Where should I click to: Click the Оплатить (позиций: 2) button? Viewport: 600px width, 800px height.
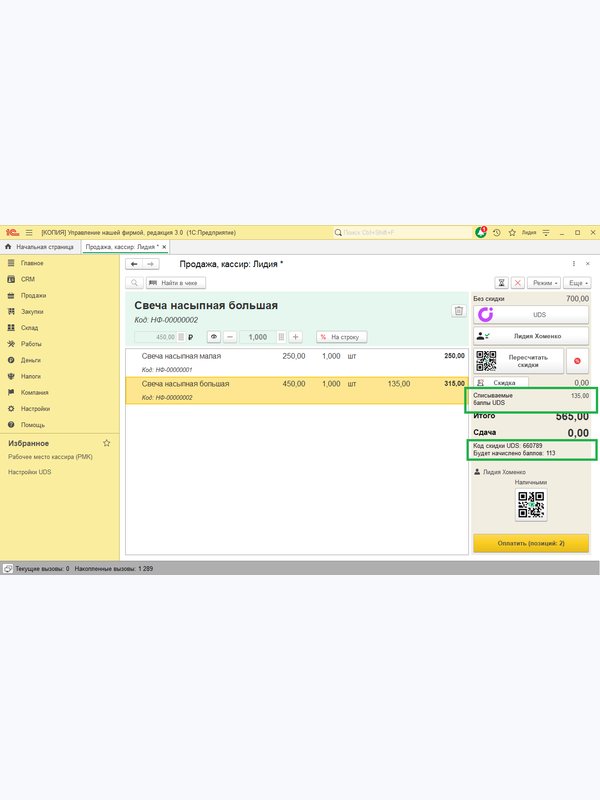click(531, 543)
